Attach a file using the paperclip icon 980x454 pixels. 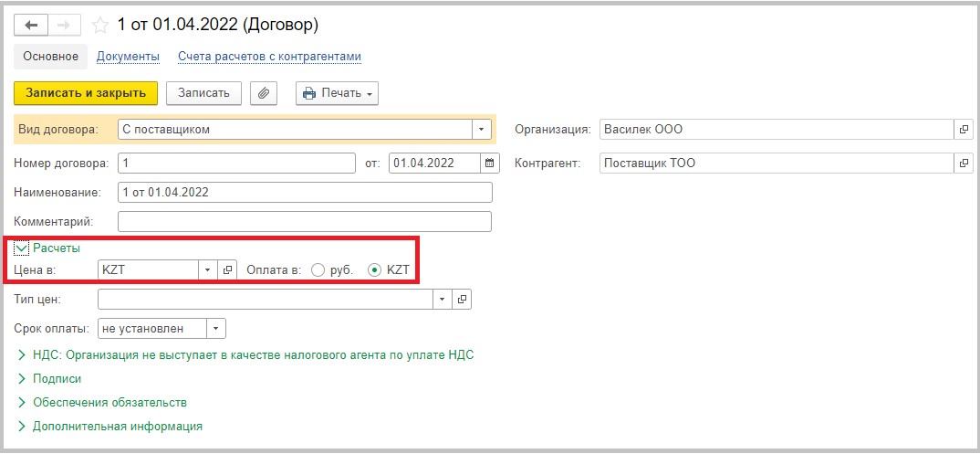tap(264, 93)
